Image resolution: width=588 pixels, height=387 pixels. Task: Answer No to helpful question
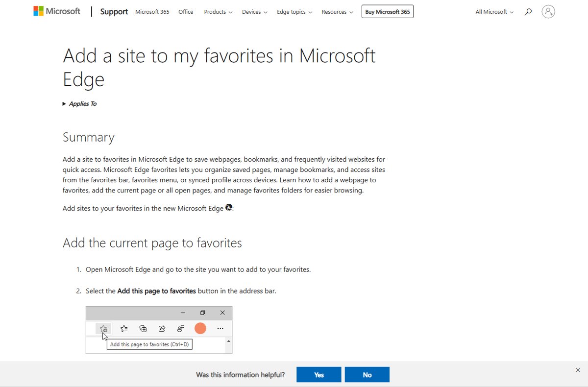click(x=367, y=375)
